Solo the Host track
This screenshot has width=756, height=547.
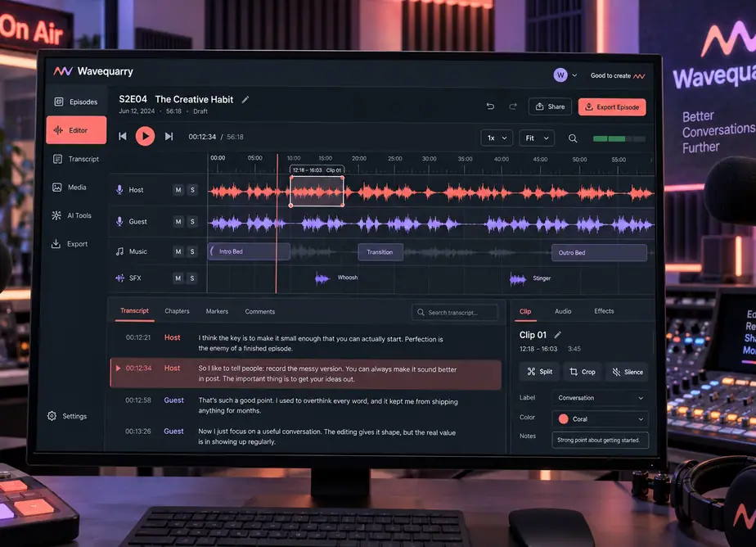point(192,190)
